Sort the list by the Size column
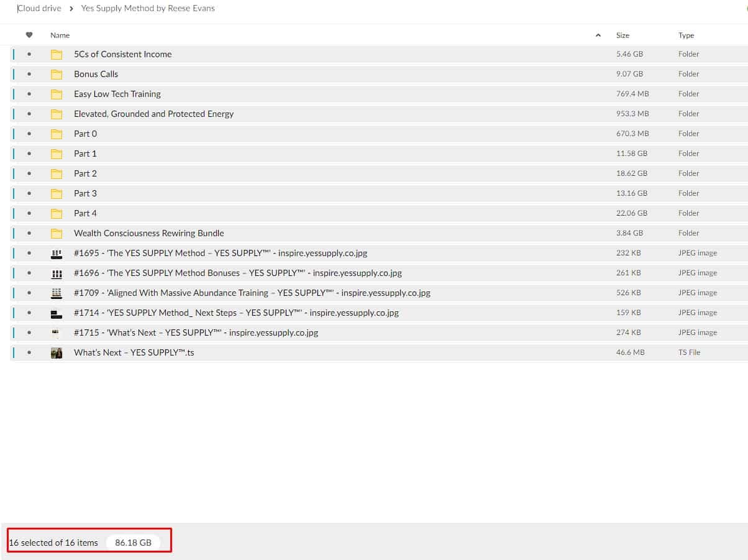This screenshot has height=560, width=748. pos(623,35)
